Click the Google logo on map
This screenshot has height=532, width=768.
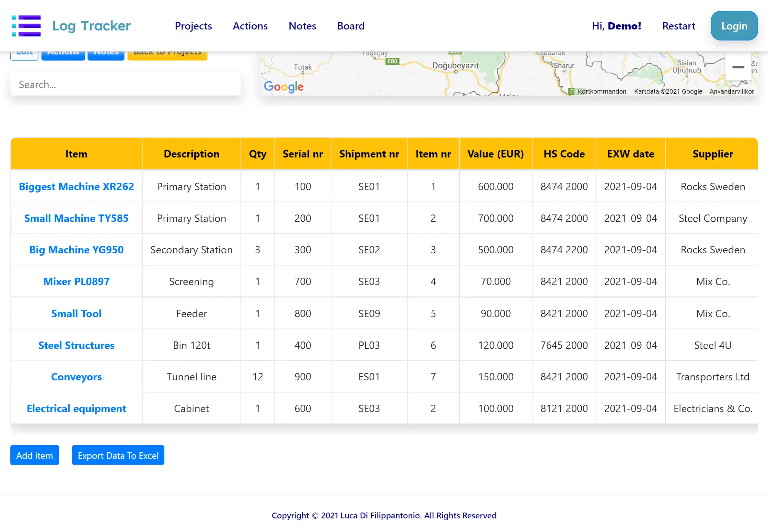[x=284, y=87]
